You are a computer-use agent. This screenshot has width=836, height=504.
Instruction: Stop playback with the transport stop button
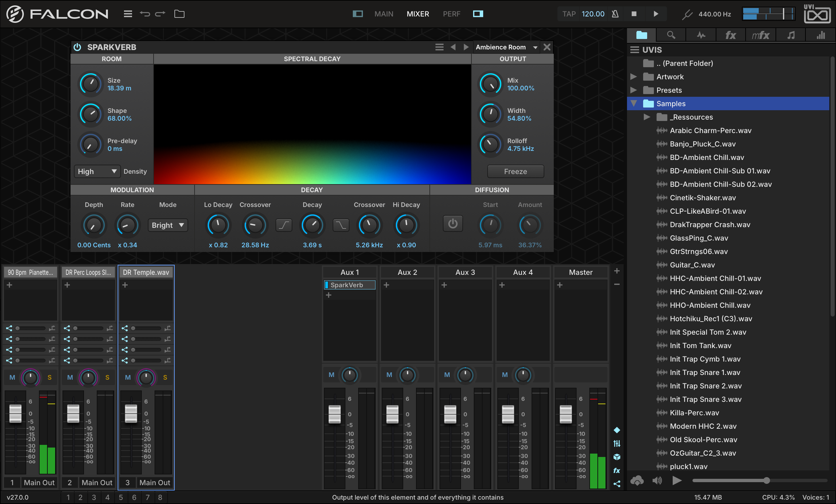(634, 14)
